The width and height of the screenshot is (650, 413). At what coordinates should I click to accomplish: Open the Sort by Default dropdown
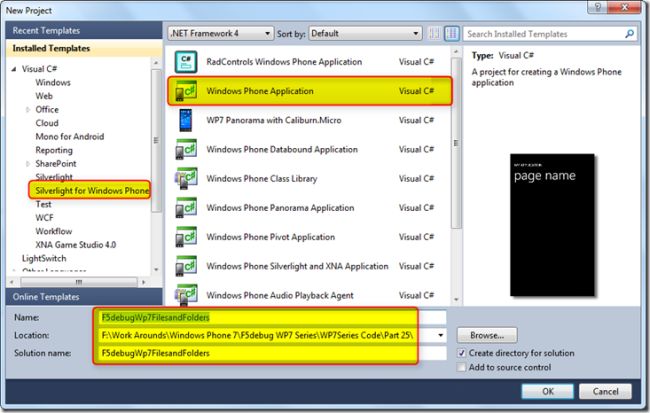point(365,34)
